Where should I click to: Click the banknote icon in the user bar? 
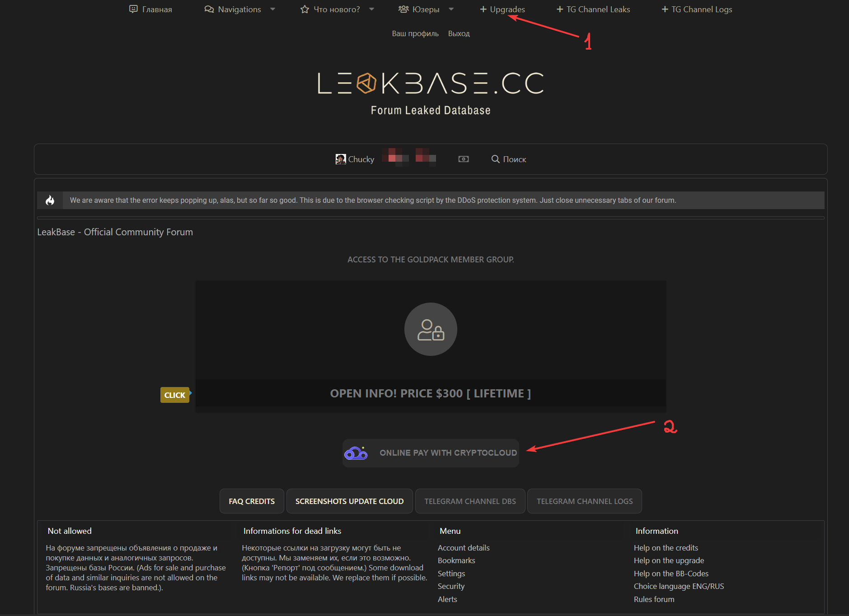coord(463,159)
